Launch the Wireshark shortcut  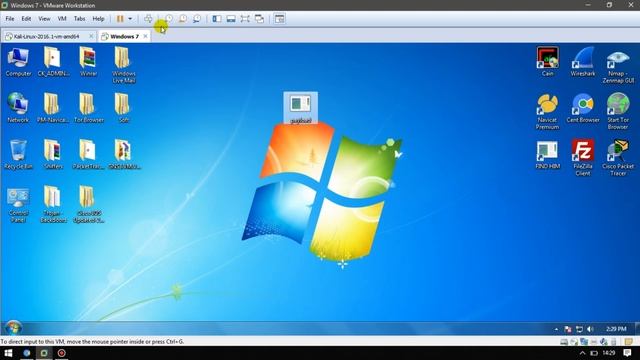(582, 62)
